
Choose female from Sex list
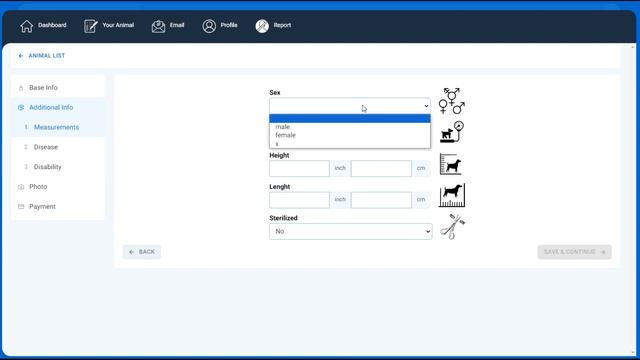point(350,135)
